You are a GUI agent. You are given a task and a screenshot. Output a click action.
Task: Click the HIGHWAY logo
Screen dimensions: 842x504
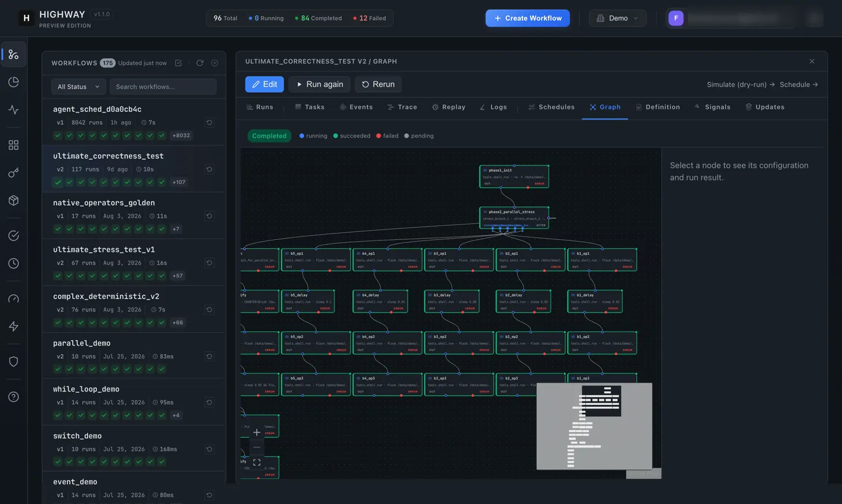pyautogui.click(x=26, y=18)
